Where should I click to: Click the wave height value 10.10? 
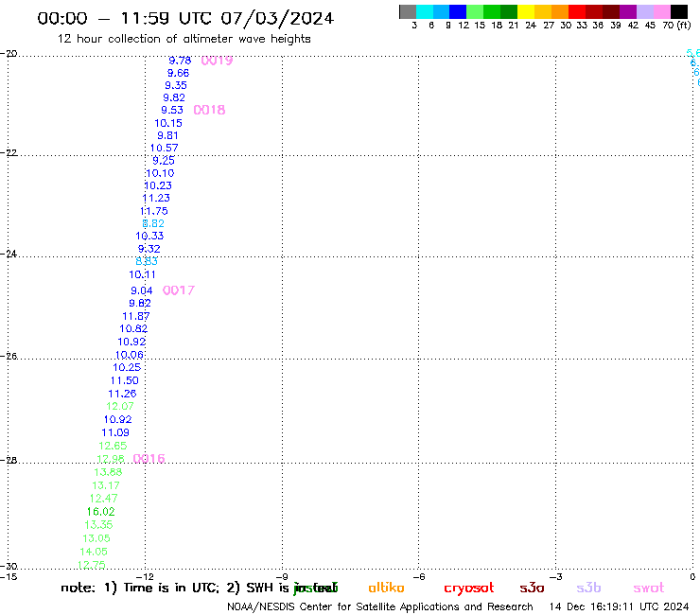pos(160,173)
